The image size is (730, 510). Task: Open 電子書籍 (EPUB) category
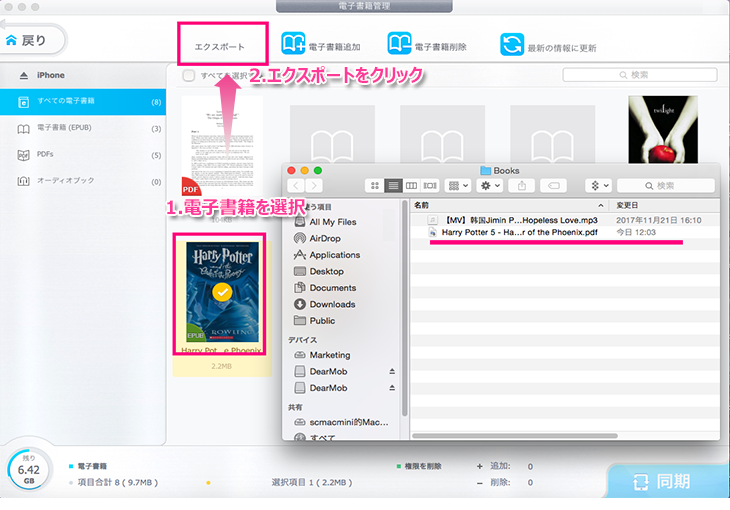pyautogui.click(x=83, y=128)
